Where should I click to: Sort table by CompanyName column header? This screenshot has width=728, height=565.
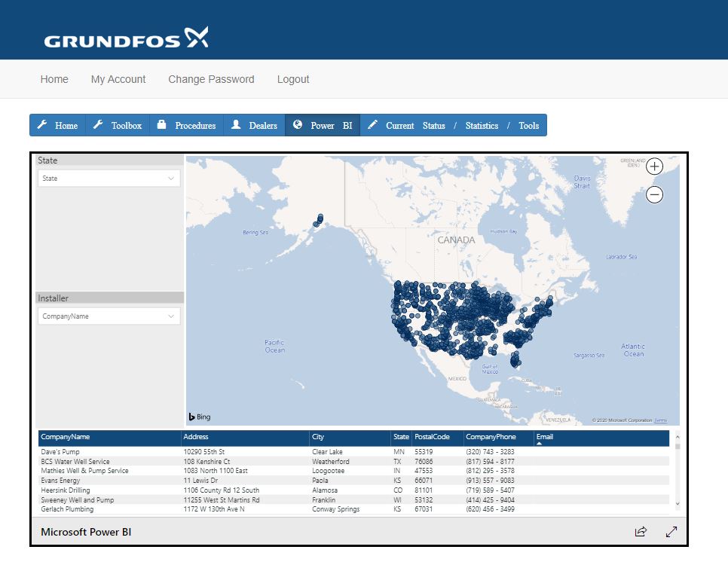[x=109, y=437]
